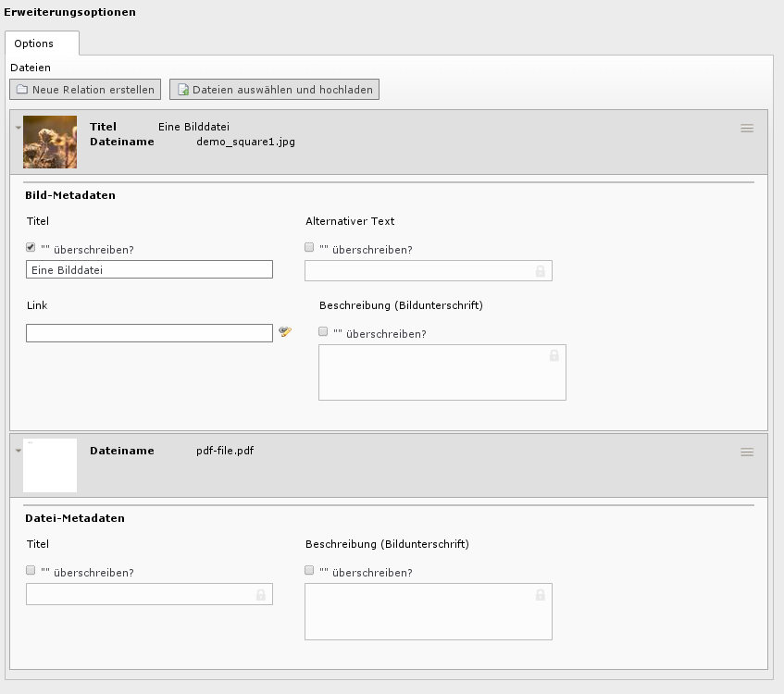Click lock icon in image Beschreibung textarea

tap(554, 355)
